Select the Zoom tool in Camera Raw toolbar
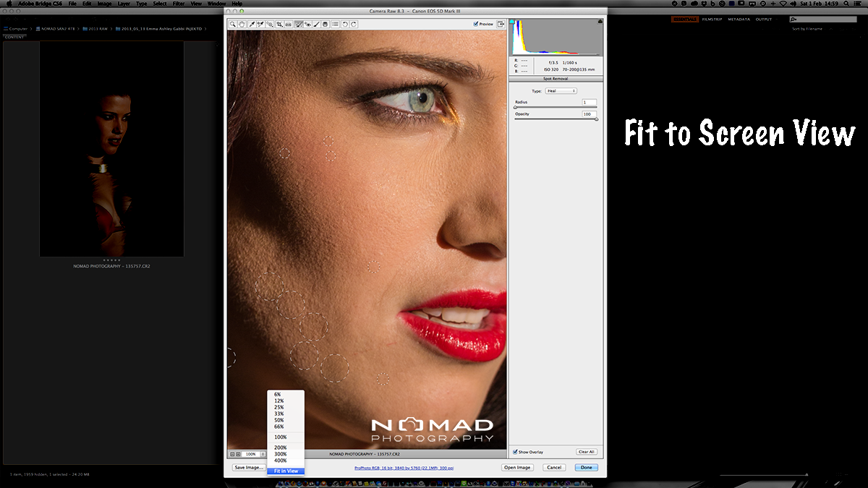Viewport: 868px width, 488px height. click(x=233, y=24)
